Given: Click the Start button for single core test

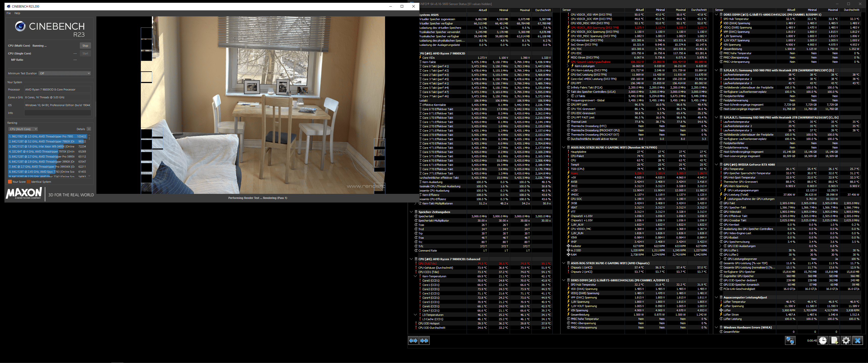Looking at the screenshot, I should [x=85, y=53].
